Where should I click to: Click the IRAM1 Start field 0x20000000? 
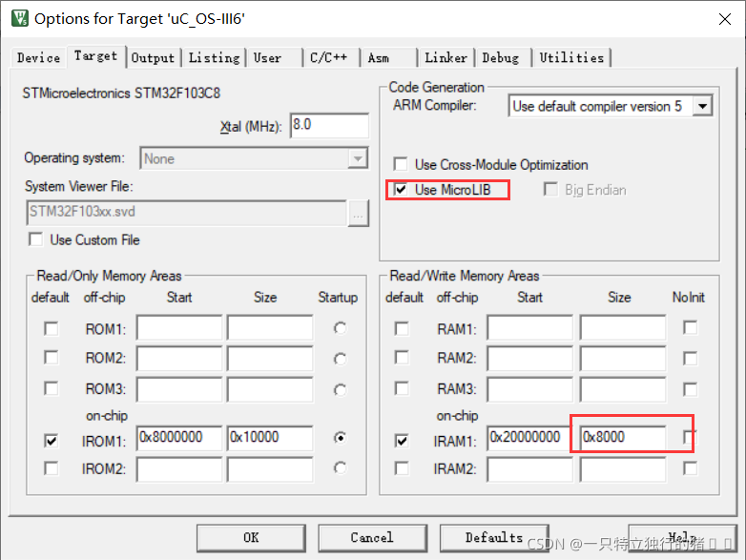[529, 438]
